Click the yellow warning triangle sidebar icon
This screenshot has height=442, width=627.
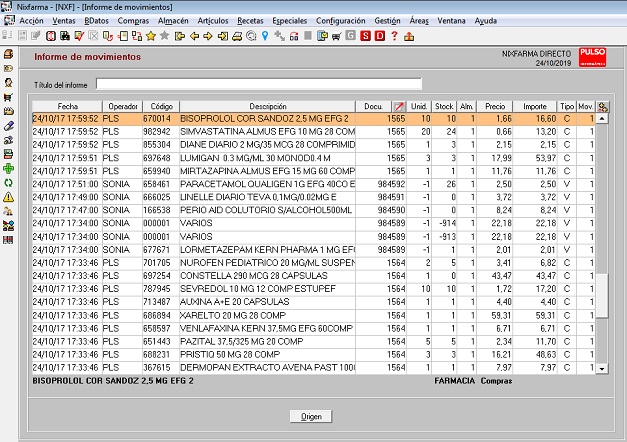pyautogui.click(x=8, y=197)
